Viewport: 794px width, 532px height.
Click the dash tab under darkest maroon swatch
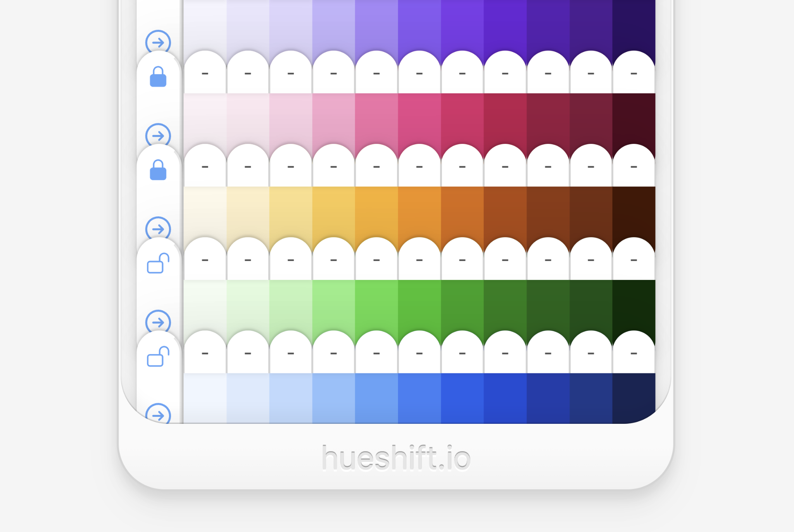tap(633, 167)
